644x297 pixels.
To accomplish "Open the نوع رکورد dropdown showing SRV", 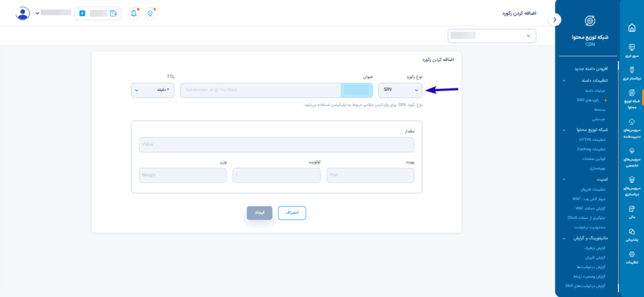I will coord(400,90).
